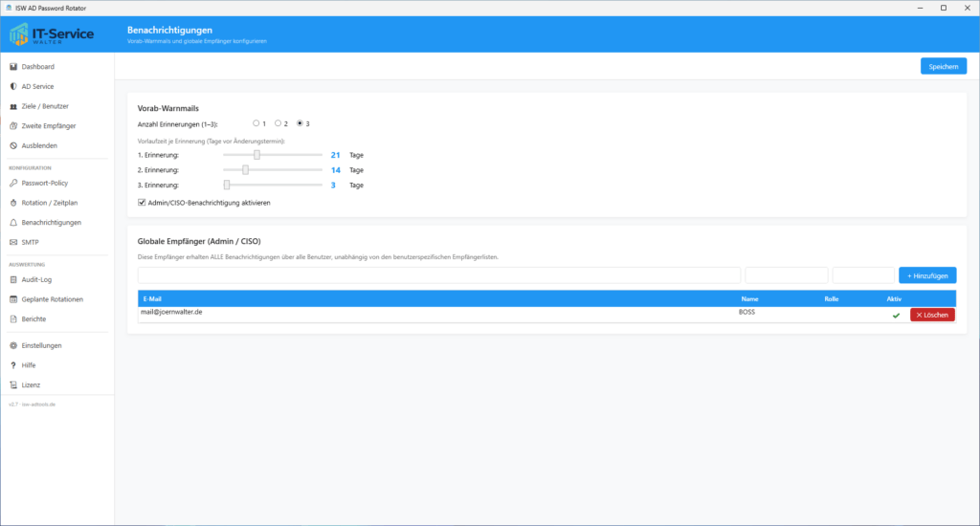The image size is (980, 526).
Task: Click the Einstellungen gear icon
Action: click(13, 346)
